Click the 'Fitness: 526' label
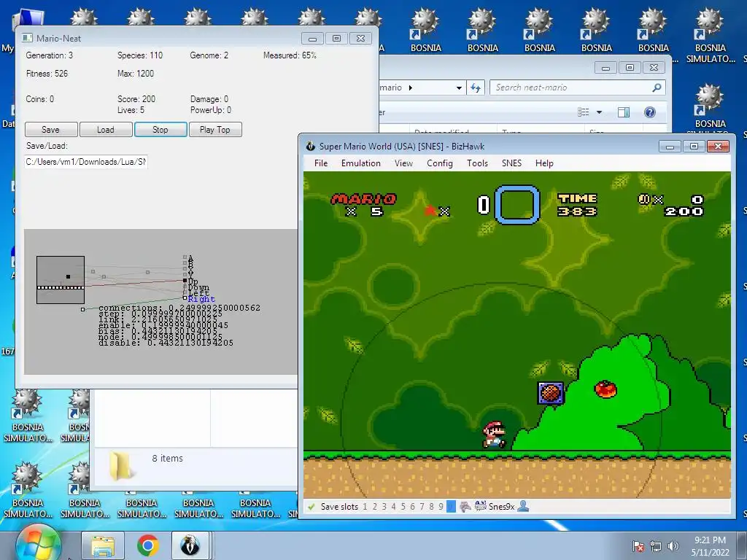This screenshot has width=747, height=560. (x=47, y=74)
